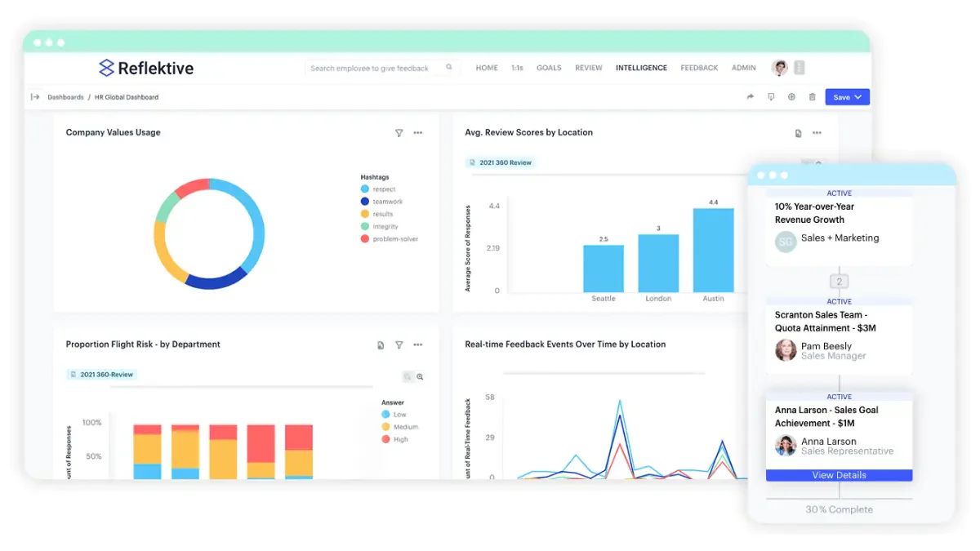Viewport: 980px width, 551px height.
Task: Open the REVIEW tab
Action: point(589,68)
